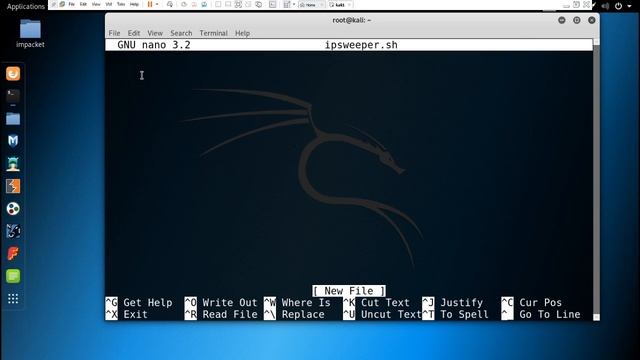Click the 'Cut Text' nano shortcut

[x=376, y=302]
